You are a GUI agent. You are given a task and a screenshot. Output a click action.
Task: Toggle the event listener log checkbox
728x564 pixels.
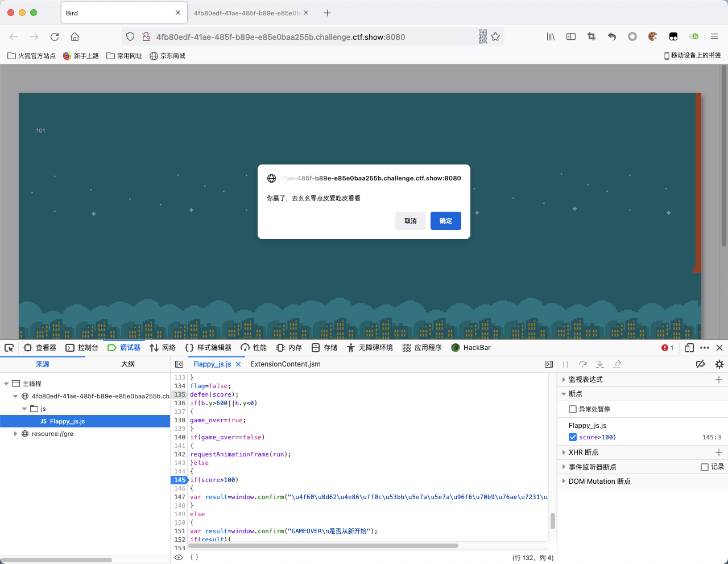705,467
